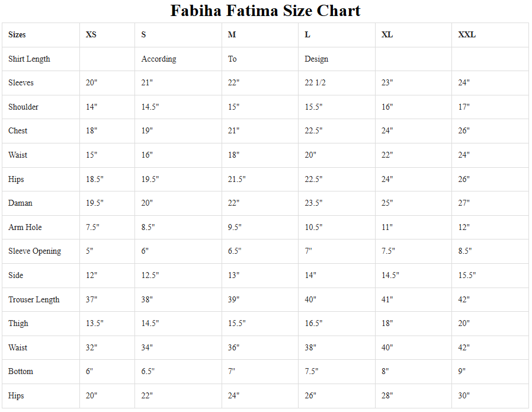Click the XS column header

pyautogui.click(x=91, y=35)
